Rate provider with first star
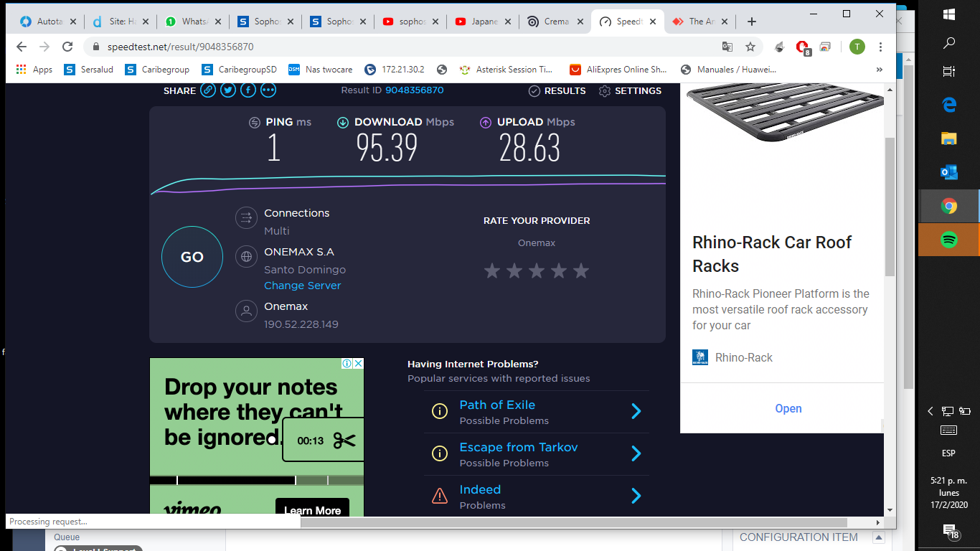 [x=491, y=270]
